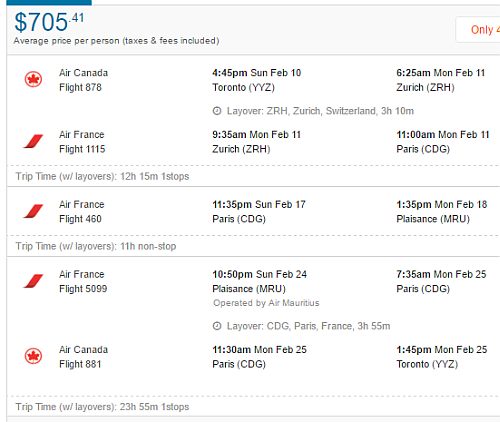Select the blue highlighted tab at top
Screen dimensions: 500x422
49,2
